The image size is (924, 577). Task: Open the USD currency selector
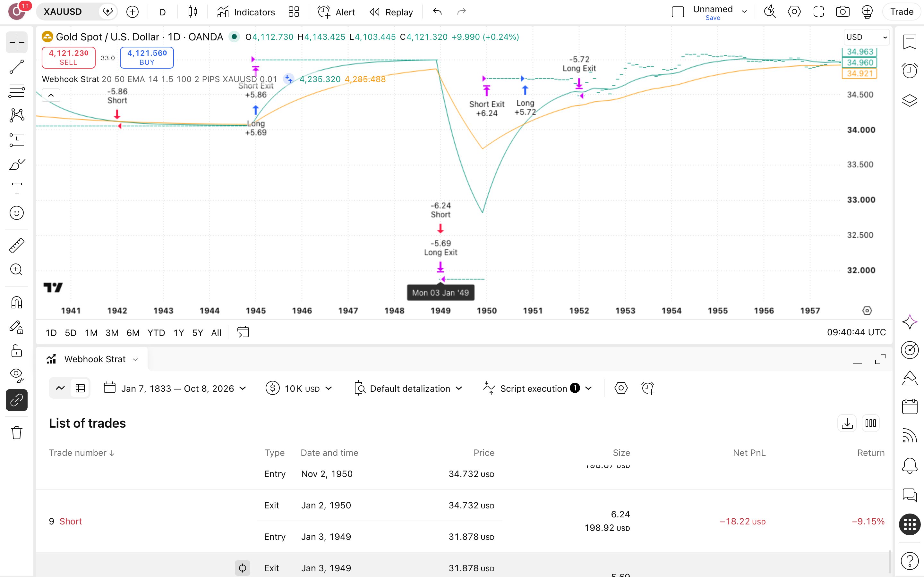(x=866, y=37)
